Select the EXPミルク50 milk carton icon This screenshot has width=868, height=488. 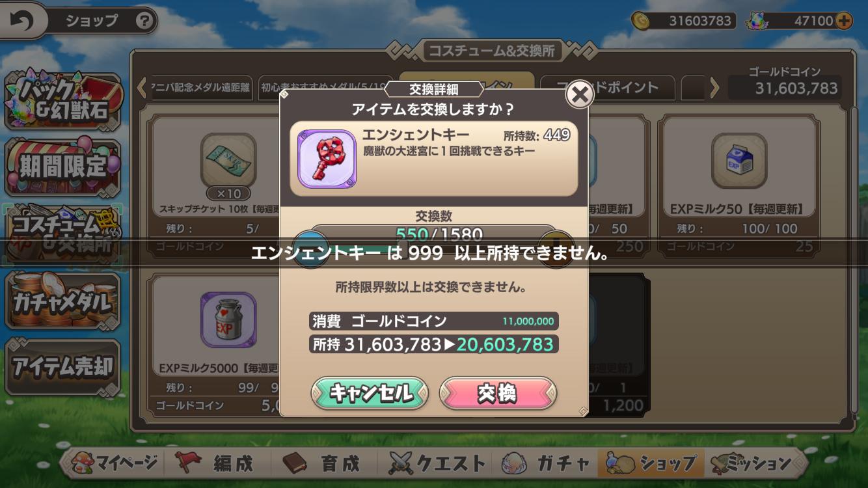739,161
